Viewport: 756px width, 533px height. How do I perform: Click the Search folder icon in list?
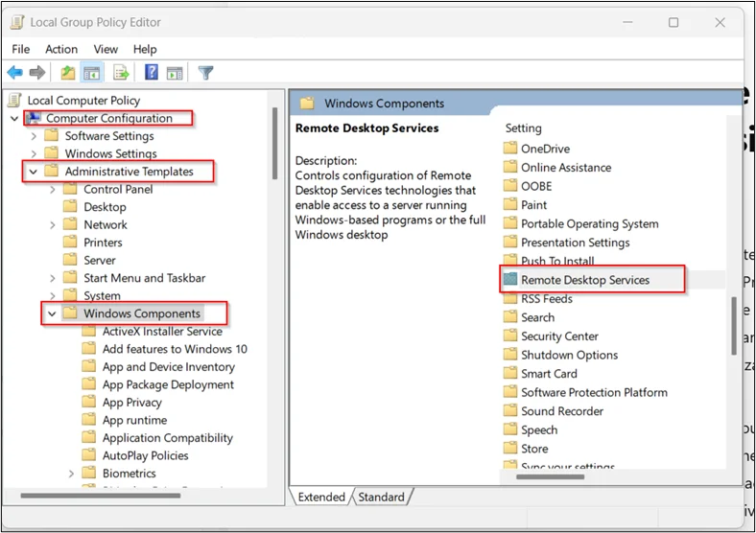point(510,316)
